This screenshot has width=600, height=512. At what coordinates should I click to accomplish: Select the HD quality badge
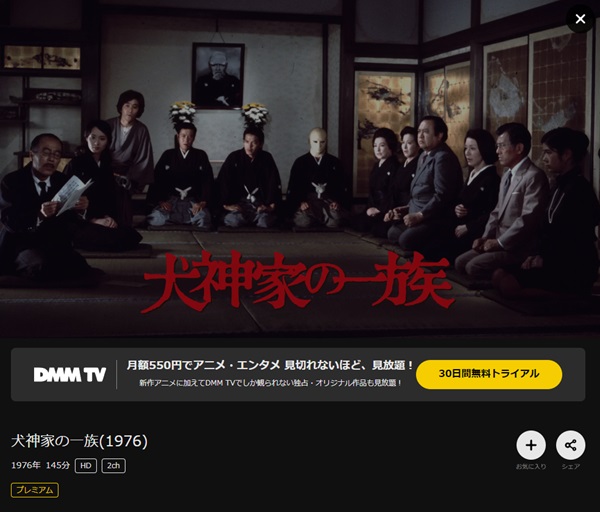[x=86, y=466]
